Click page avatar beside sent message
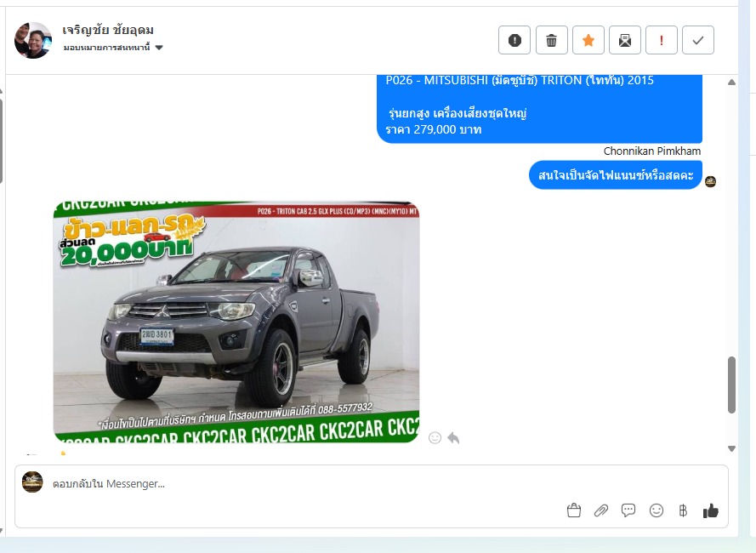 [x=710, y=181]
